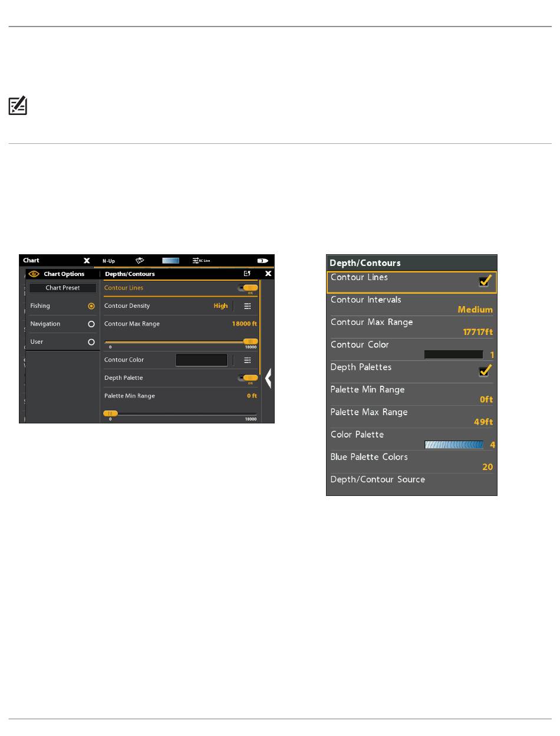Click the blue Color Palette preview 4
This screenshot has height=736, width=560.
pyautogui.click(x=454, y=445)
